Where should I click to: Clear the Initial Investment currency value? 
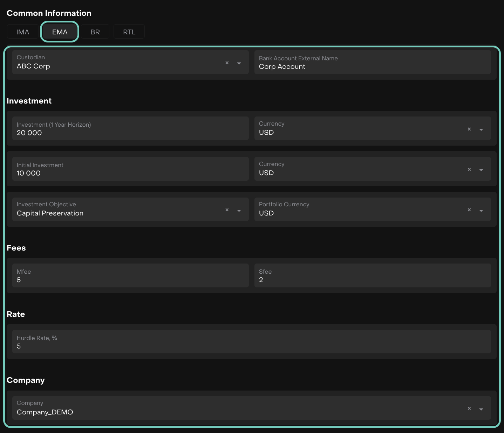(469, 169)
